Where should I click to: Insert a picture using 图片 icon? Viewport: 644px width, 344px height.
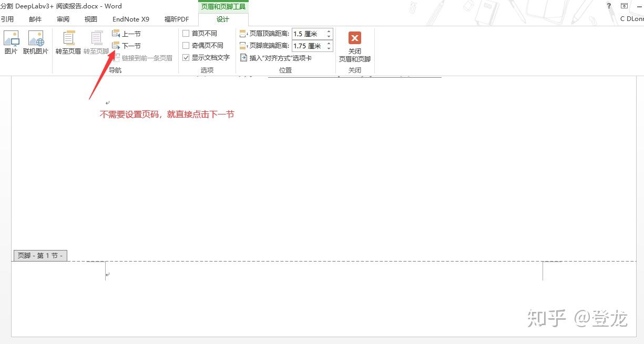[11, 43]
